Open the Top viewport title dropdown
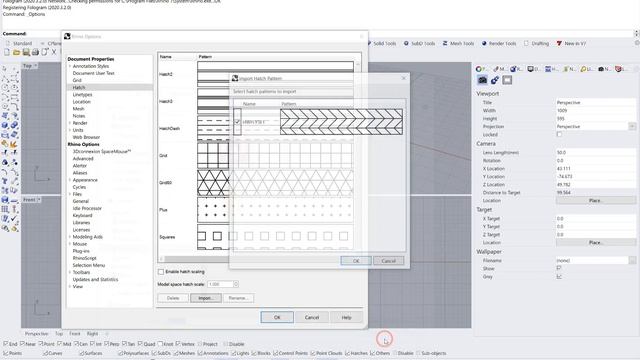 36,65
